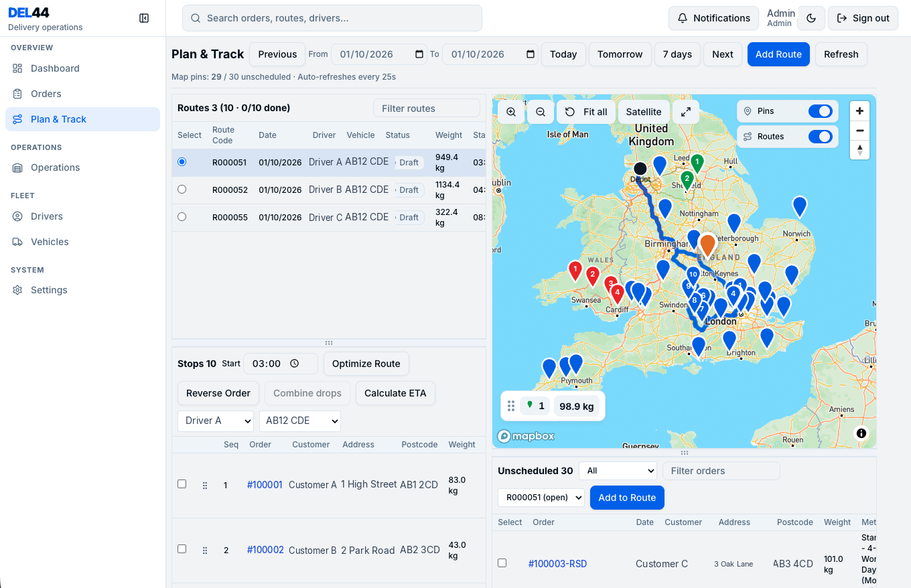Image resolution: width=911 pixels, height=588 pixels.
Task: Click red pin number 1 in Wales
Action: (575, 270)
